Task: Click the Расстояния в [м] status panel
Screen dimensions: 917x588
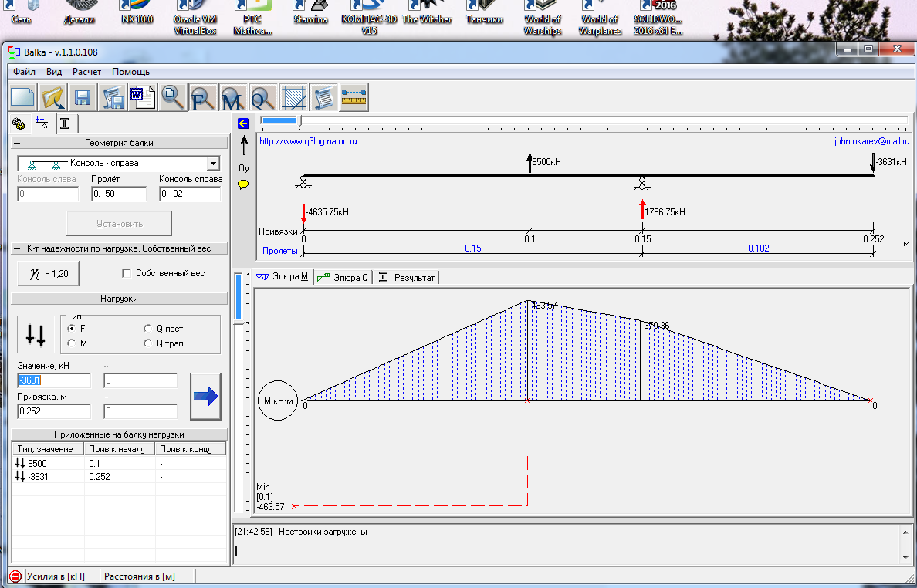Action: (148, 576)
